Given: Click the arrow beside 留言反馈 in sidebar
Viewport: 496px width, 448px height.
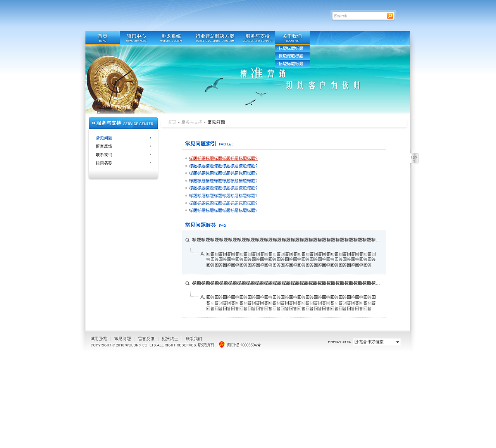Looking at the screenshot, I should (x=150, y=146).
